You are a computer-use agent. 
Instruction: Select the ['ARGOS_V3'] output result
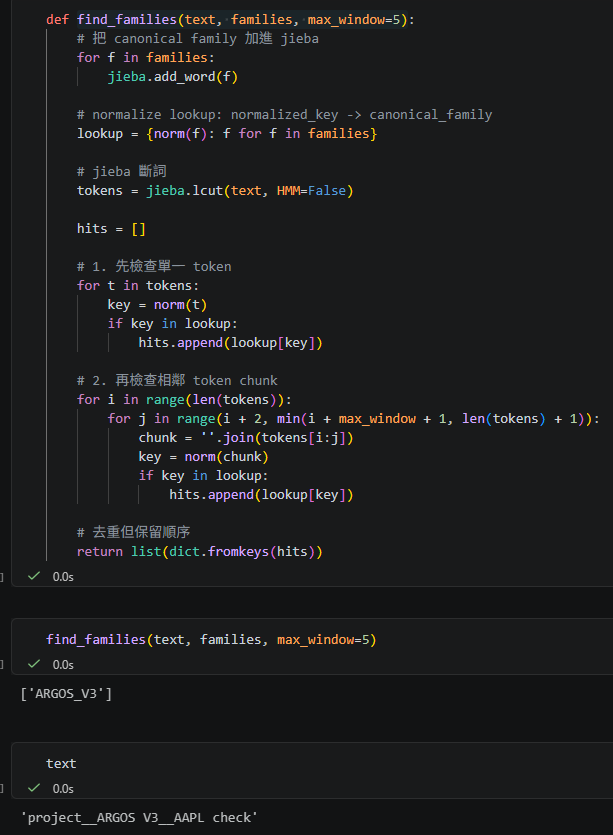(66, 693)
